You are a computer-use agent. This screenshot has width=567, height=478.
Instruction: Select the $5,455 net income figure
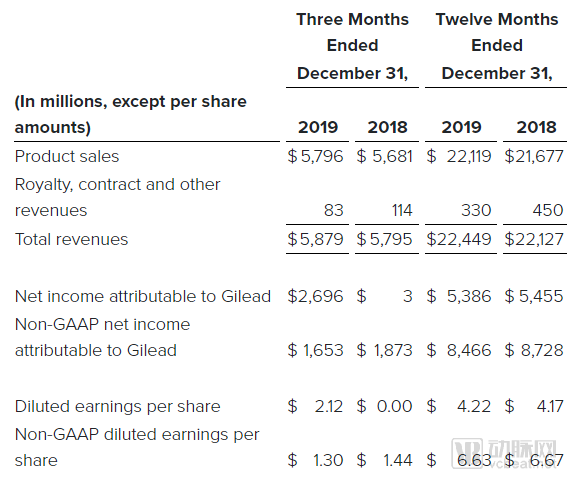point(534,296)
